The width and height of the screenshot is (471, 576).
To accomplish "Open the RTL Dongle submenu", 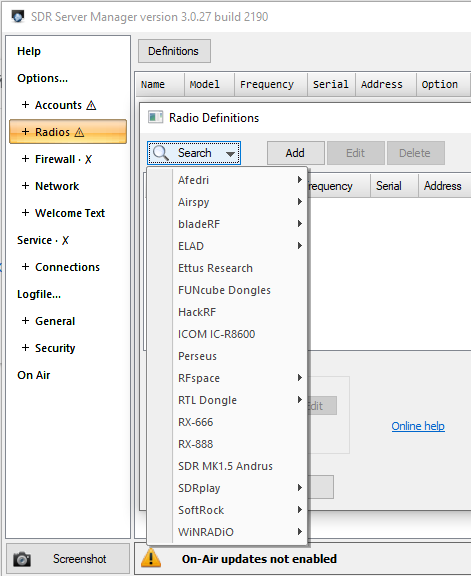I will (227, 400).
